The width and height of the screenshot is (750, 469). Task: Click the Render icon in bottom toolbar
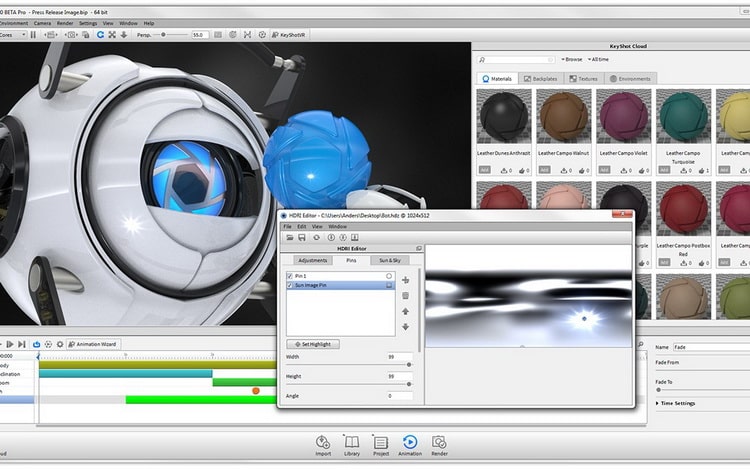439,441
